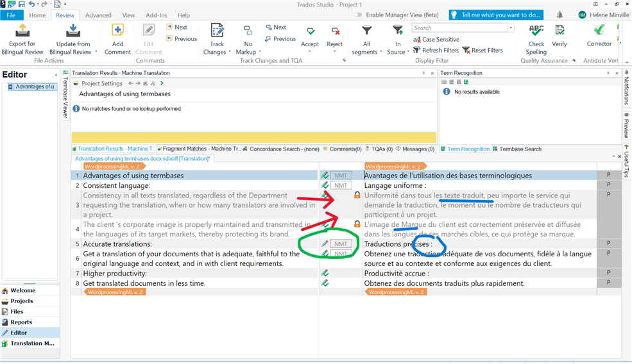Screen dimensions: 632x364
Task: Click the Accept change icon
Action: (x=311, y=31)
